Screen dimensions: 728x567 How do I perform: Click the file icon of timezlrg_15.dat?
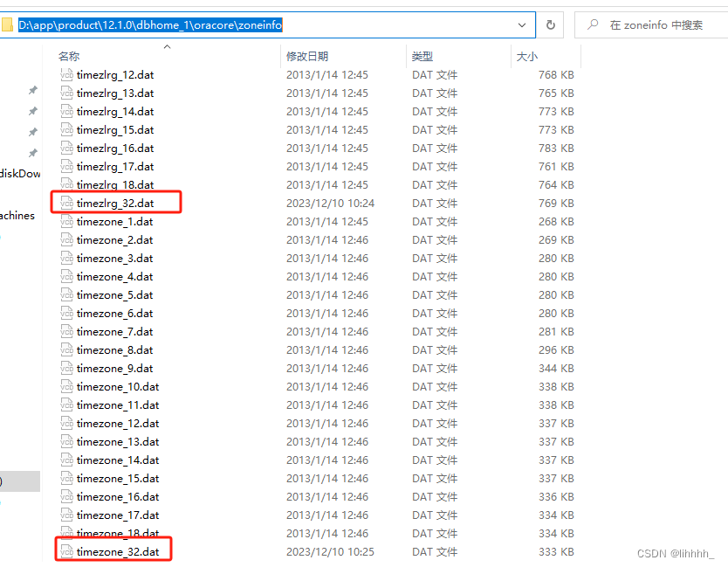[x=67, y=129]
